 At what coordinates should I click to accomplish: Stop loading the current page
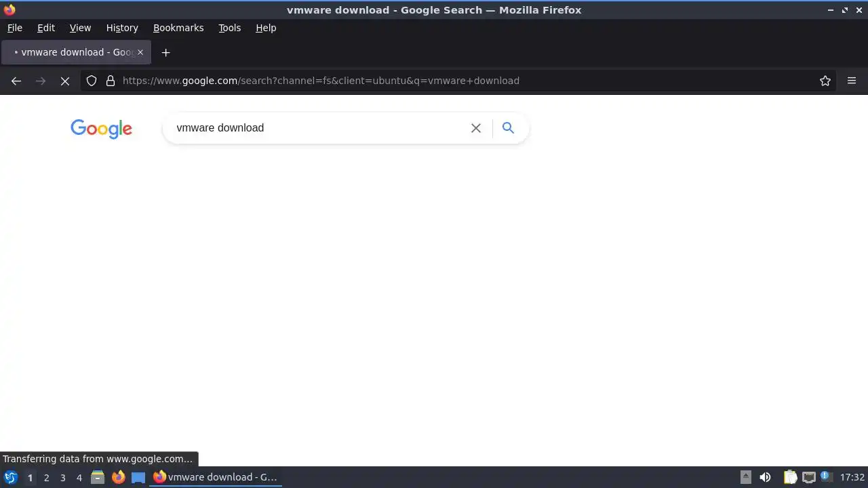(65, 81)
